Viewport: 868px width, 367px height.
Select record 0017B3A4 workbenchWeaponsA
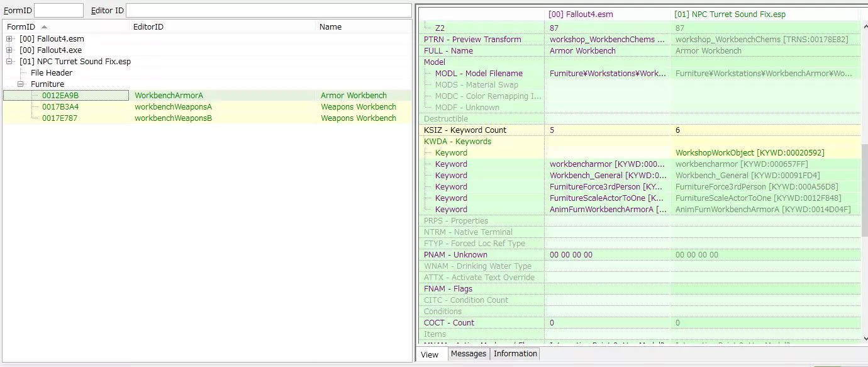(207, 107)
